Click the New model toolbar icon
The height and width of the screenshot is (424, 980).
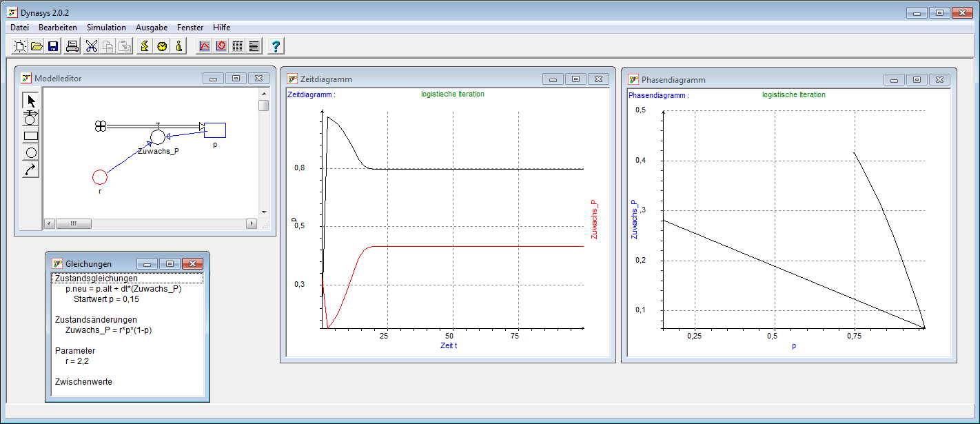point(20,46)
